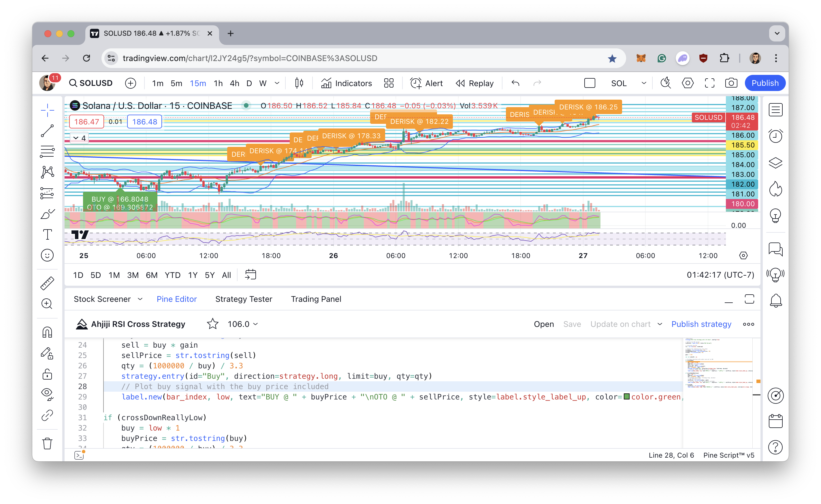Image resolution: width=821 pixels, height=504 pixels.
Task: Select the ruler measure tool
Action: point(47,283)
